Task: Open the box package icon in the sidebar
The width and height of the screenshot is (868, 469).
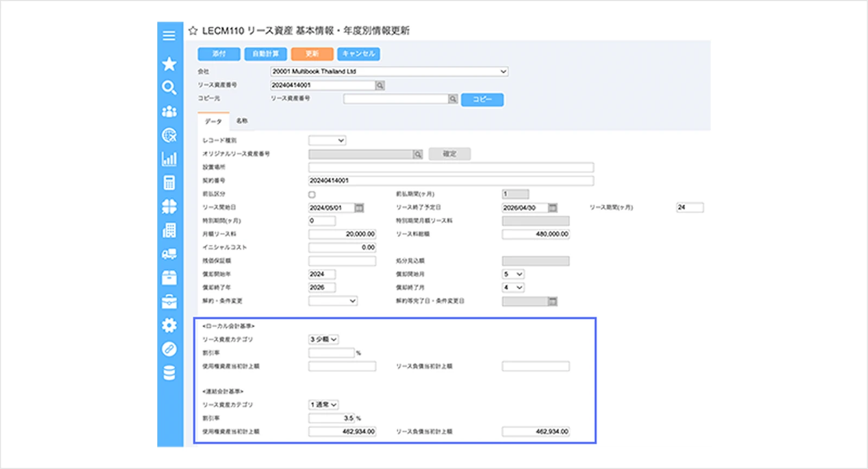Action: tap(169, 277)
